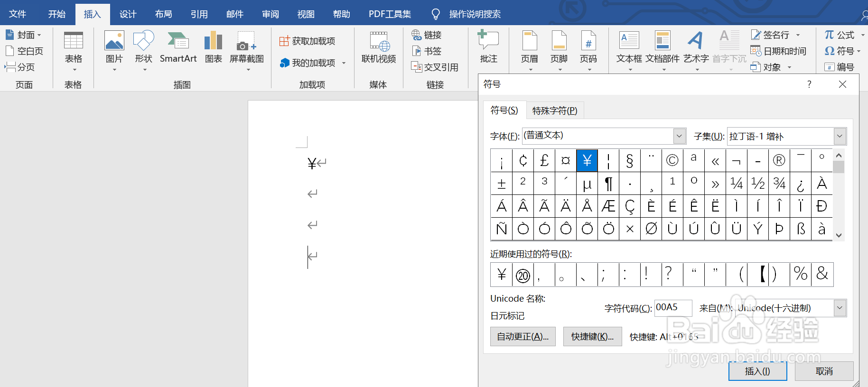Insert a hyperlink (链接)
This screenshot has height=387, width=868.
[426, 35]
